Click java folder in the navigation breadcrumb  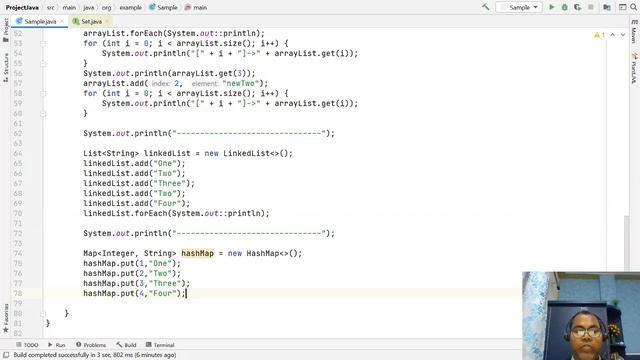pyautogui.click(x=89, y=7)
